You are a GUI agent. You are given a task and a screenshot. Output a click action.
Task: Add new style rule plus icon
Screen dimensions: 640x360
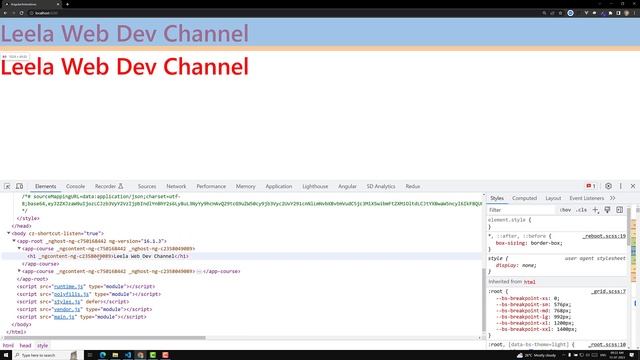tap(595, 210)
